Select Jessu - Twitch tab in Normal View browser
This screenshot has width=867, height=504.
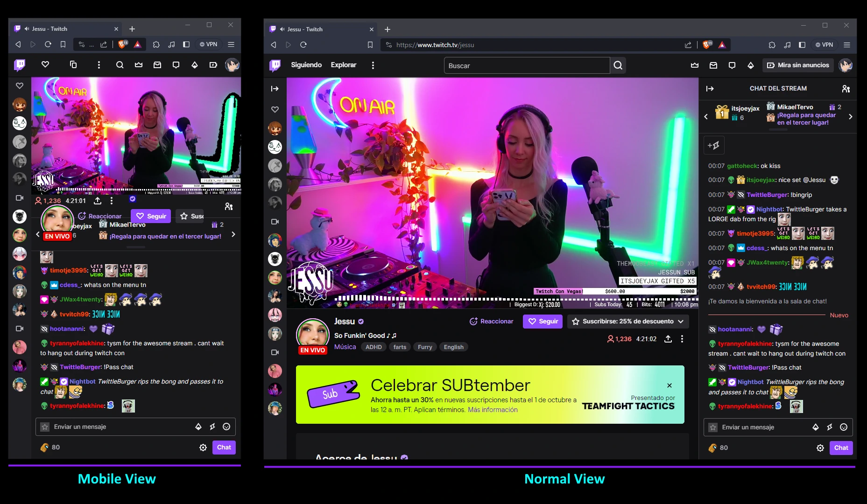(321, 29)
